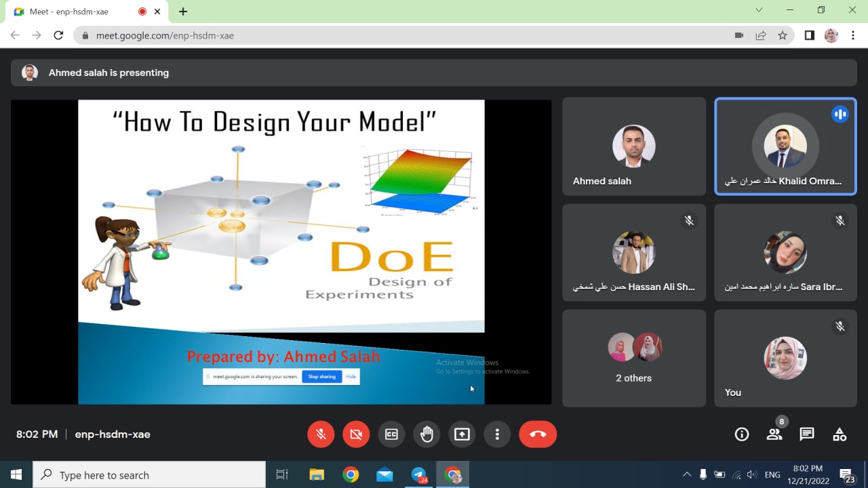Image resolution: width=868 pixels, height=488 pixels.
Task: Hide the screen sharing banner
Action: pos(351,376)
